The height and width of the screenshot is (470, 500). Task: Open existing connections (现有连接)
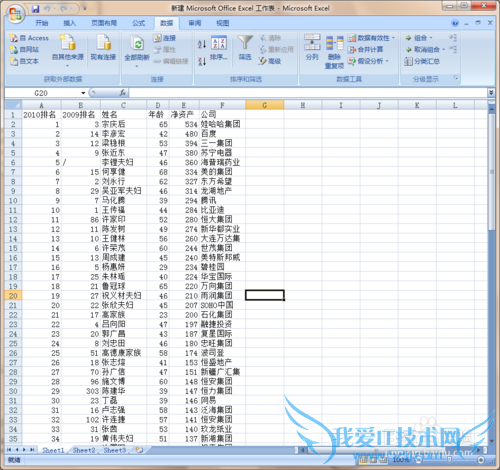pos(103,48)
